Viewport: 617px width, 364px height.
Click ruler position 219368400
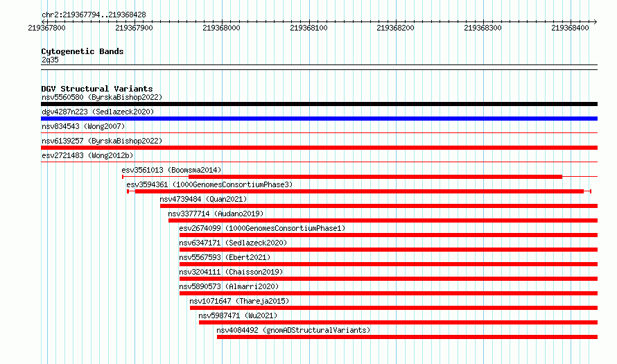(570, 28)
